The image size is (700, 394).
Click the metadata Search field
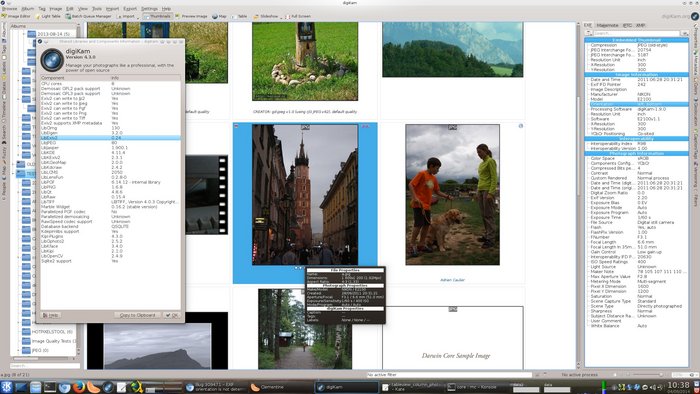636,33
